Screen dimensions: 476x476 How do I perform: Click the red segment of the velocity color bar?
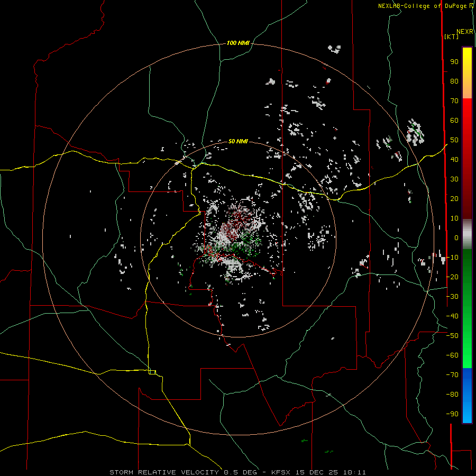tap(467, 159)
